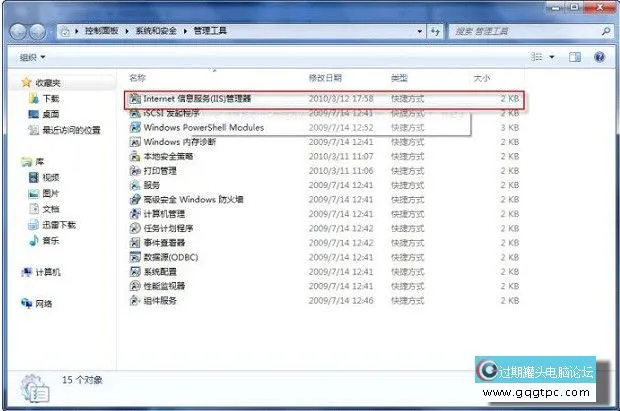Image resolution: width=620 pixels, height=411 pixels.
Task: Click the 15 个对象 status text
Action: 82,380
